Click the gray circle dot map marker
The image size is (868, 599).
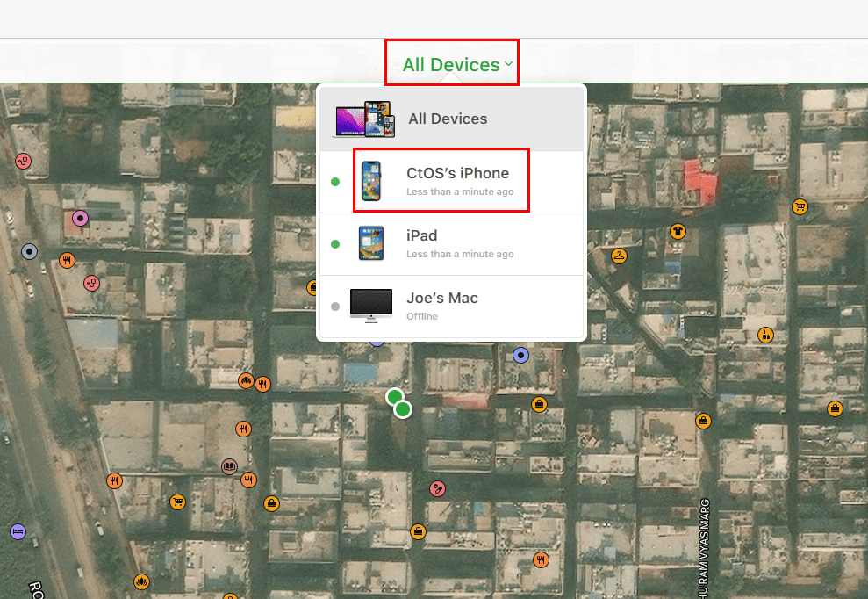(29, 252)
